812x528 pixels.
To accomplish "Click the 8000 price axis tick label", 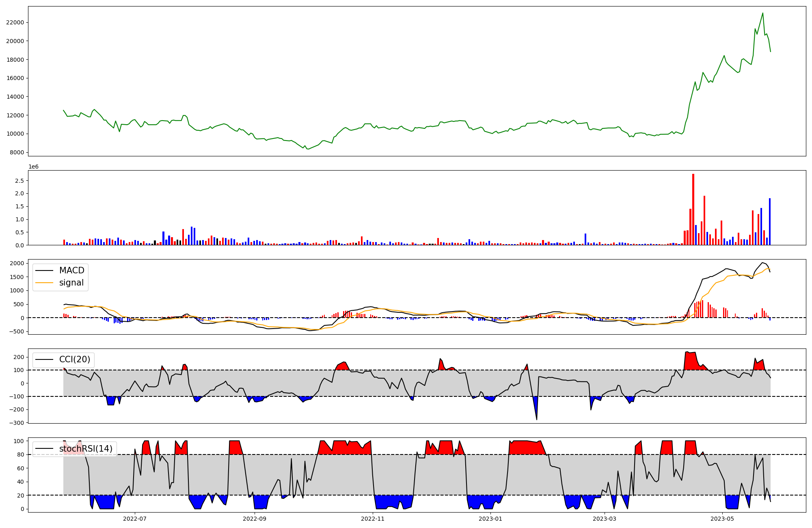I will pyautogui.click(x=17, y=152).
